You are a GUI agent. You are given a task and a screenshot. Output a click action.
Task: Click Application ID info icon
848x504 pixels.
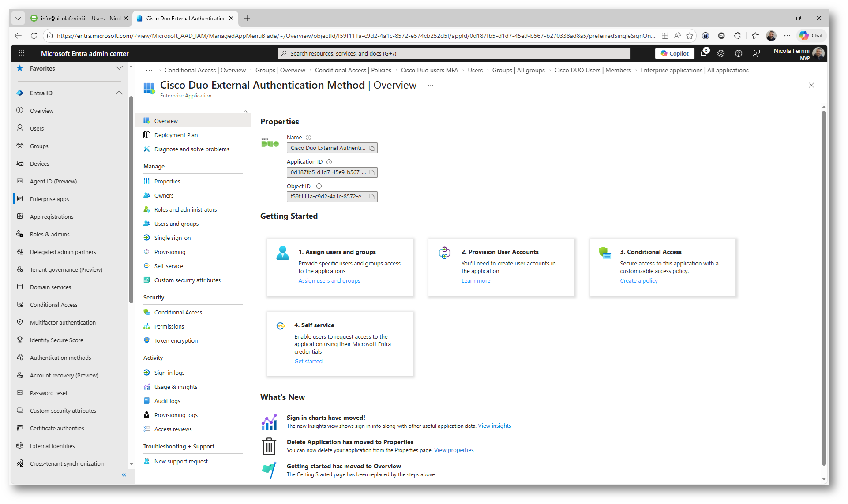(329, 162)
